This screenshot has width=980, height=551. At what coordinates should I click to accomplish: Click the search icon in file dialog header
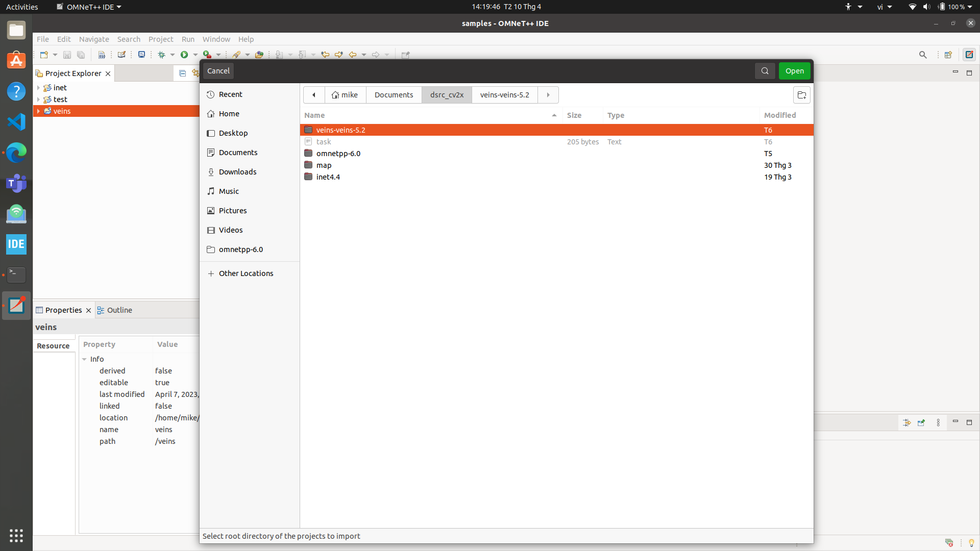point(765,71)
